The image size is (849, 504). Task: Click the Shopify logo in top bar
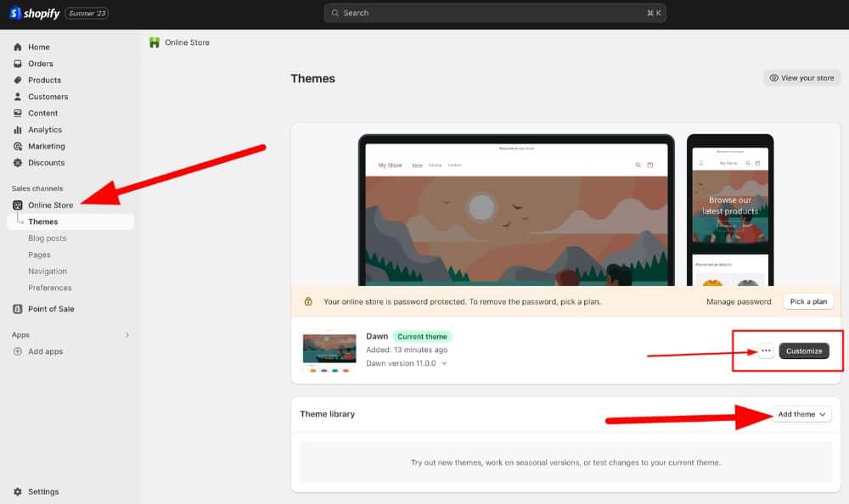pyautogui.click(x=36, y=14)
